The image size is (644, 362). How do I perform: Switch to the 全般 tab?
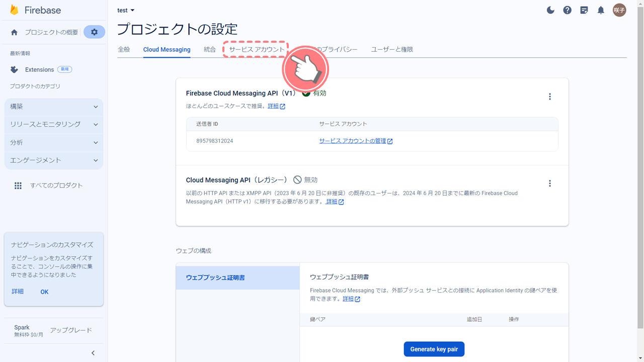(x=124, y=49)
